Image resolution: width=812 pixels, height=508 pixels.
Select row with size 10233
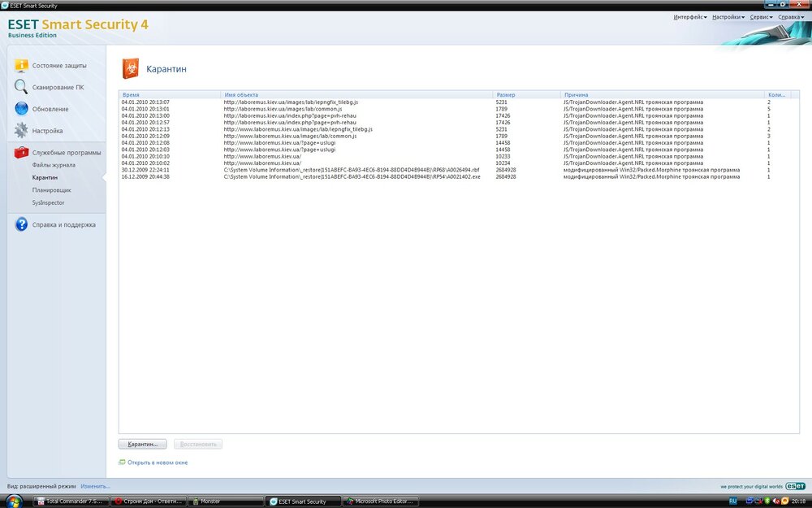tap(459, 156)
